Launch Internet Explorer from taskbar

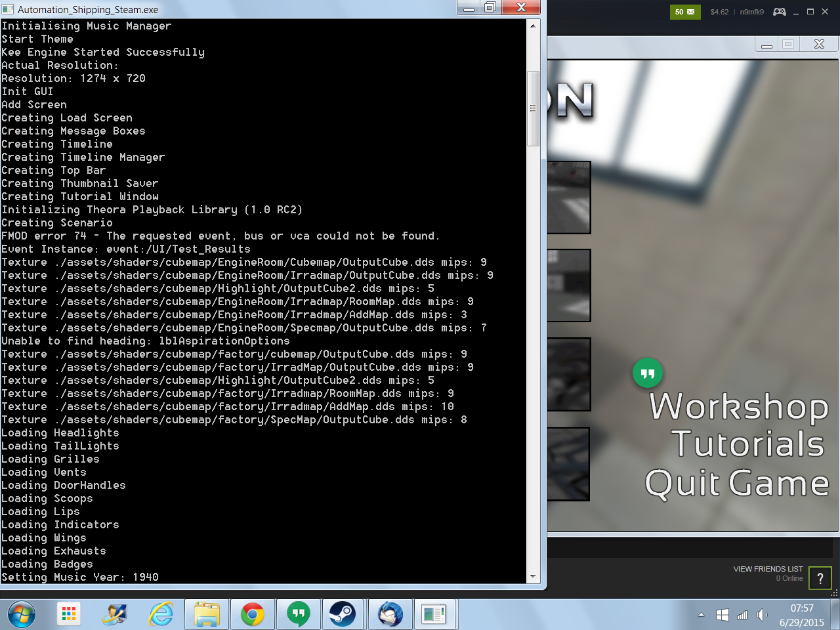161,614
